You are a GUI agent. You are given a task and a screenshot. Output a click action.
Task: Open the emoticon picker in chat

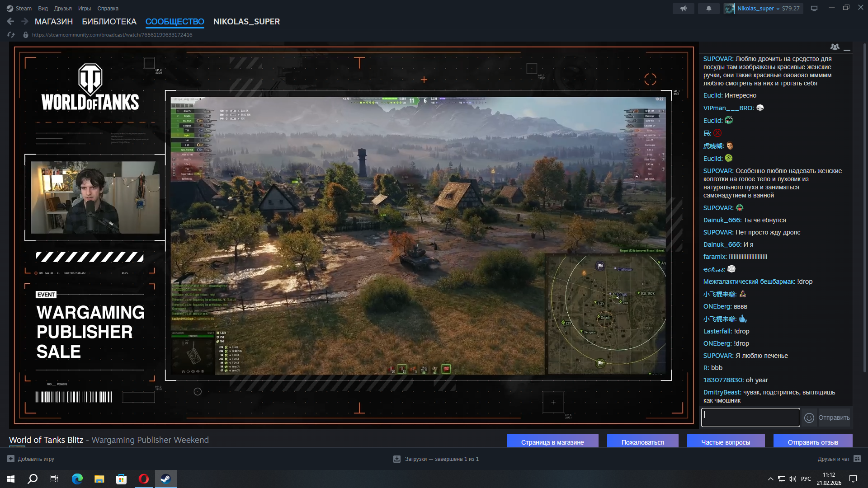tap(809, 418)
